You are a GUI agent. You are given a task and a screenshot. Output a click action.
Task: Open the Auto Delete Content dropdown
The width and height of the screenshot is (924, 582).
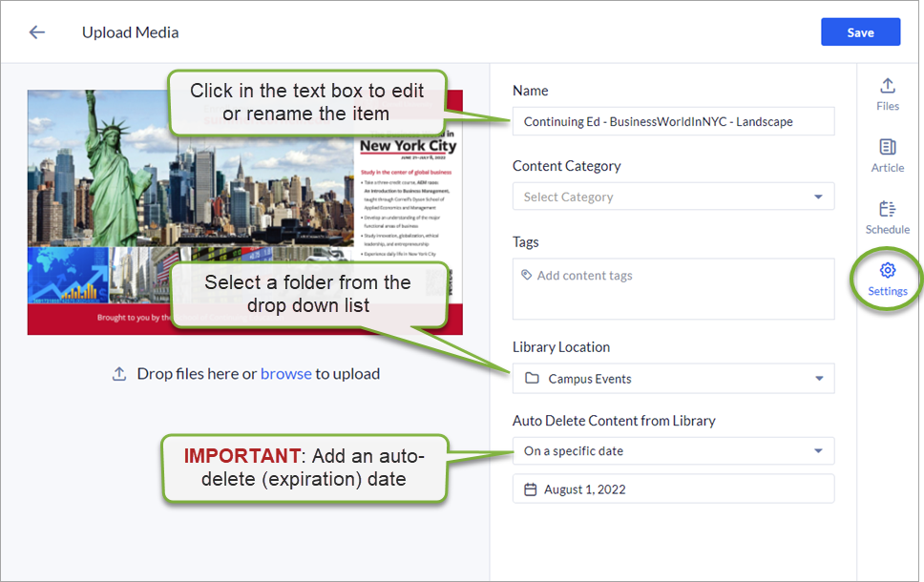pos(818,450)
